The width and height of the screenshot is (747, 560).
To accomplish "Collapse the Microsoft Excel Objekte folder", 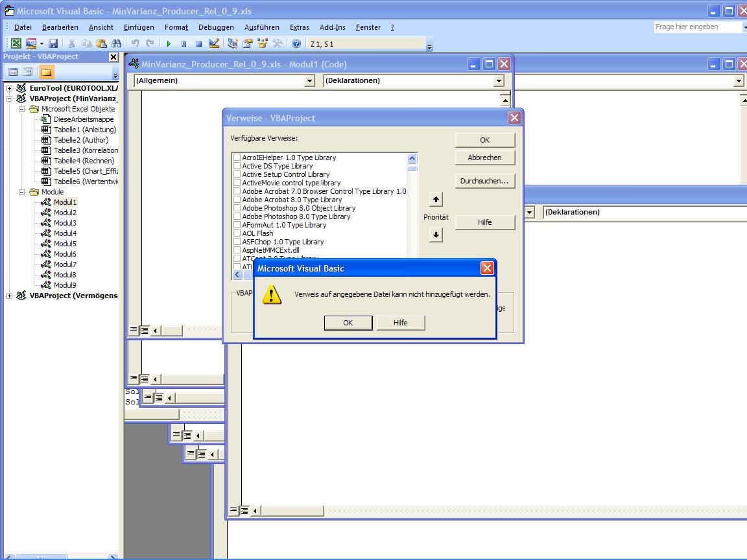I will coord(21,109).
